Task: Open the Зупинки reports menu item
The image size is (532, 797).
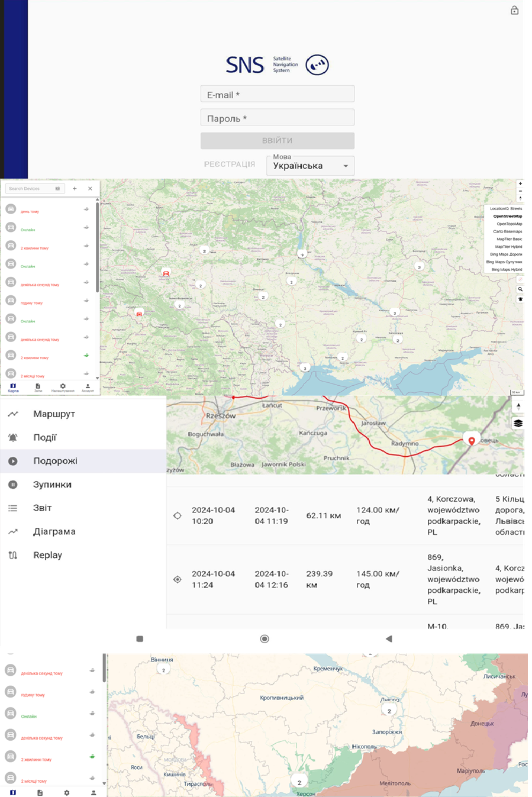Action: [52, 485]
